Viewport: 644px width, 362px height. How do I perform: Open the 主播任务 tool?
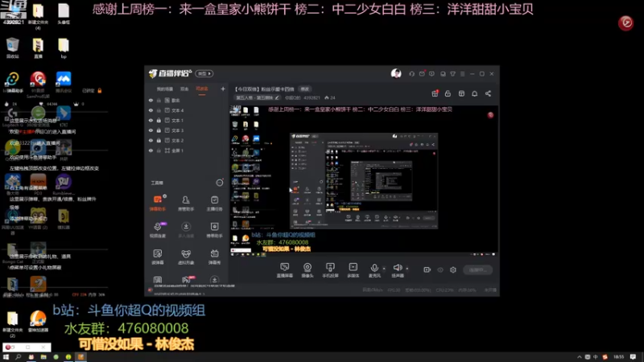(214, 204)
